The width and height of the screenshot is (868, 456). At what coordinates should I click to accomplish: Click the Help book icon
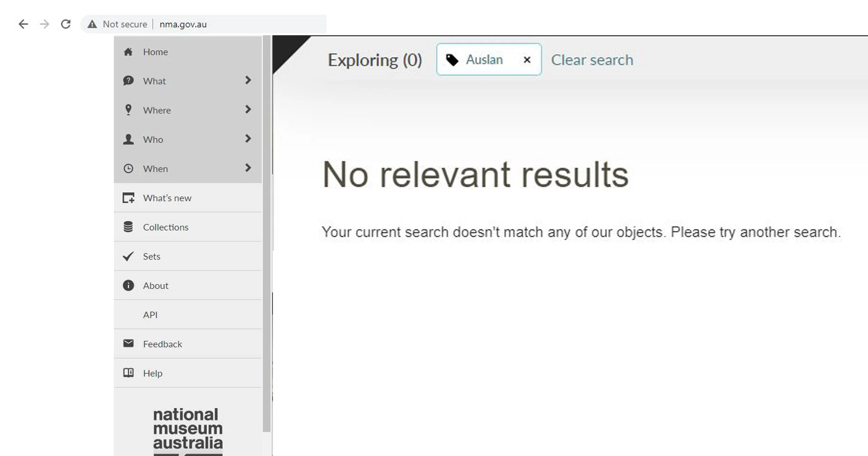pos(128,373)
